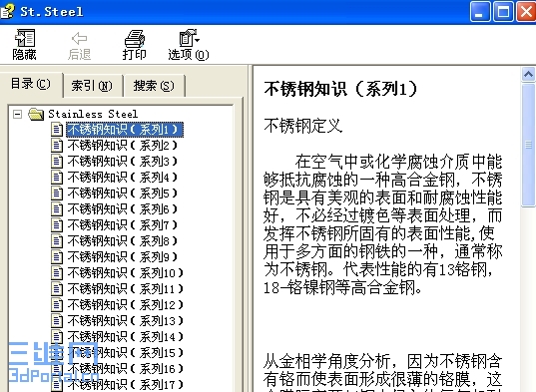Open 不锈钢知识(系列11) topic
536x392 pixels.
[x=125, y=289]
